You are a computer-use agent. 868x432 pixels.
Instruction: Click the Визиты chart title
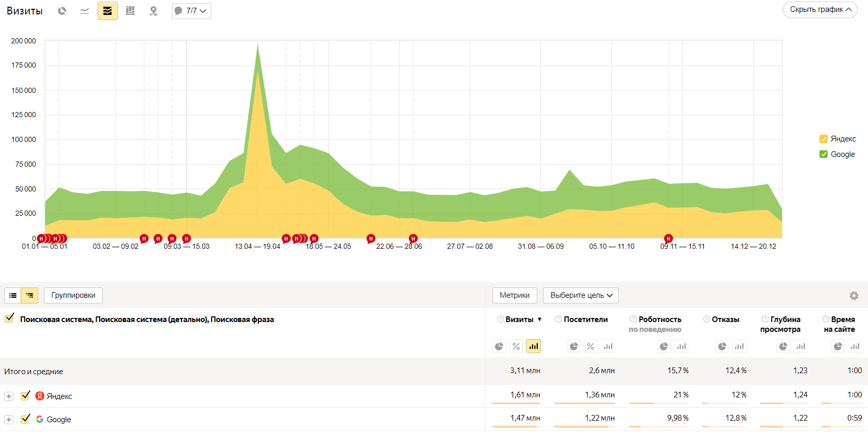pos(24,11)
